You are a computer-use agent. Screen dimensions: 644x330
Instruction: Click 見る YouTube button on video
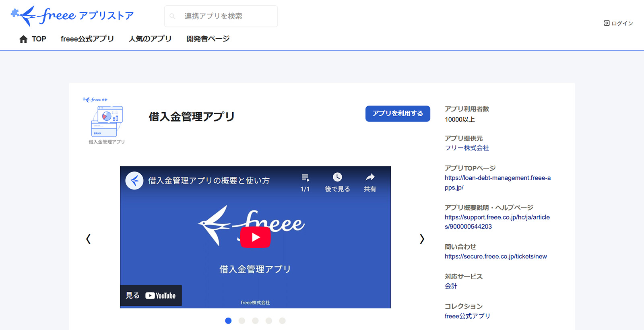click(x=151, y=295)
